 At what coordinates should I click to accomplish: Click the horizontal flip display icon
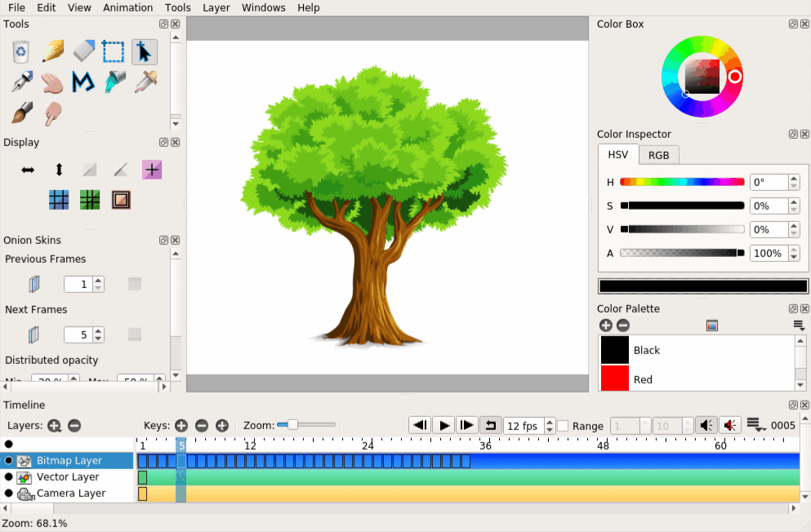(28, 170)
